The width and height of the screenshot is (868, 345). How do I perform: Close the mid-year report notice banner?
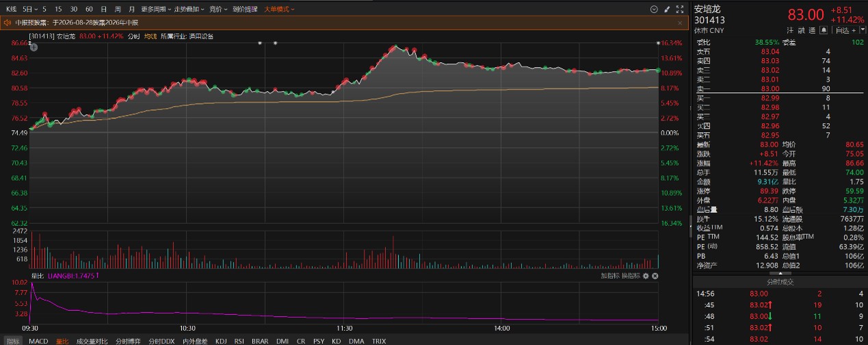pos(680,22)
